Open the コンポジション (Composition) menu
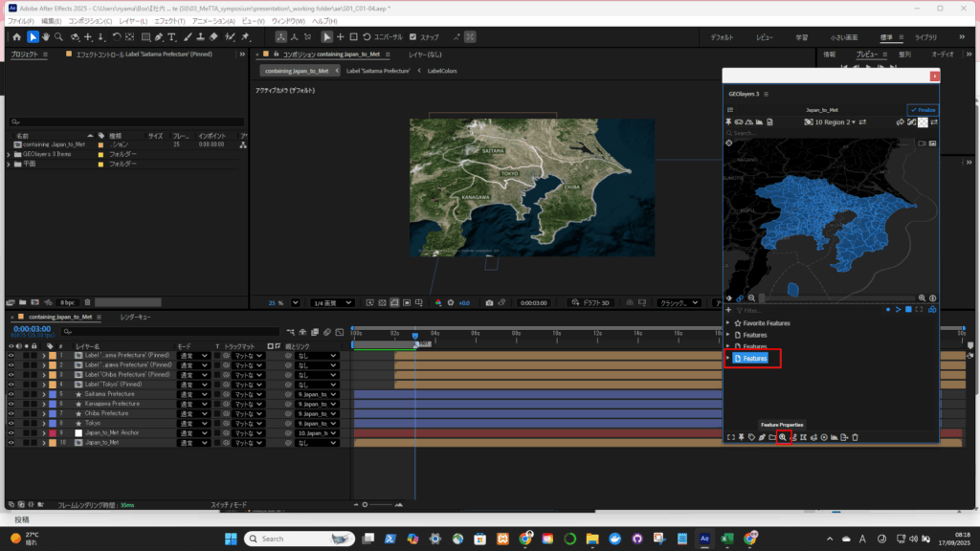 [90, 20]
